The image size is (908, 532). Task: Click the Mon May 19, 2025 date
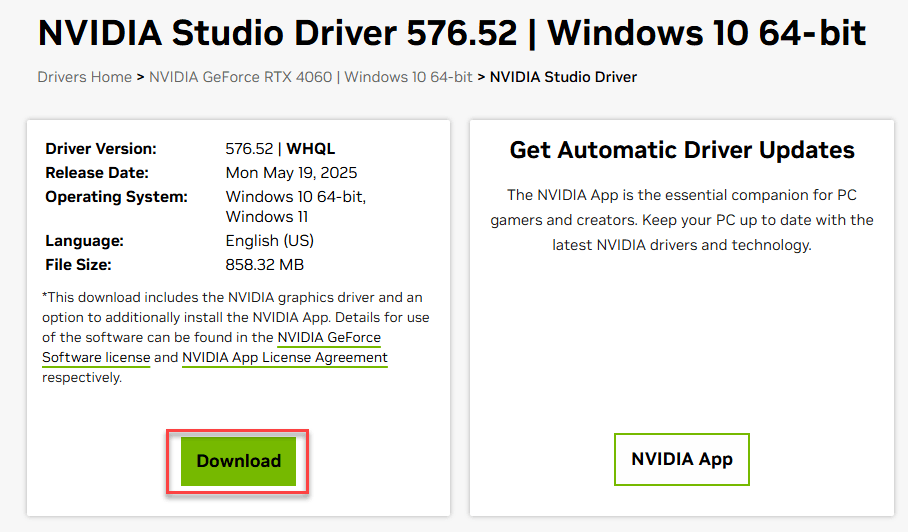pyautogui.click(x=291, y=172)
